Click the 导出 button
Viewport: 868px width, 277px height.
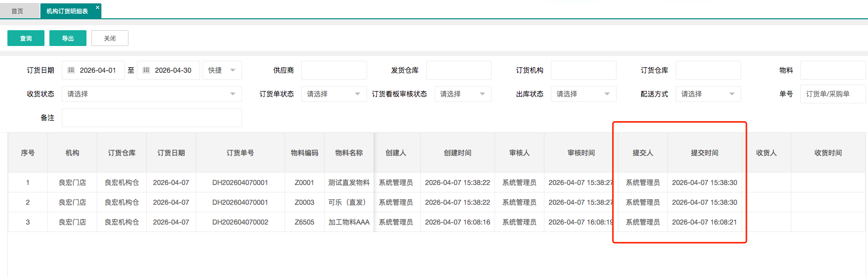tap(68, 38)
